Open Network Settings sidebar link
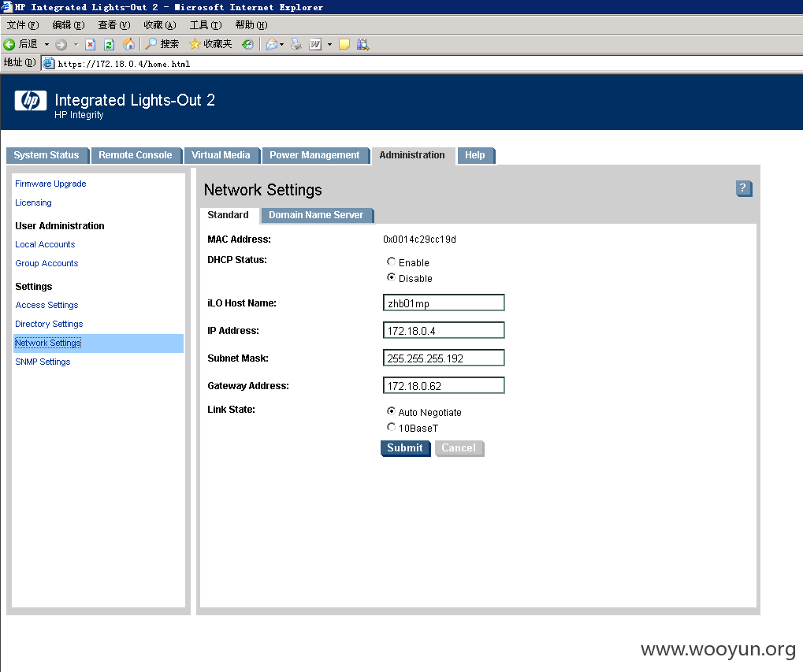Screen dimensions: 803x672 [48, 343]
